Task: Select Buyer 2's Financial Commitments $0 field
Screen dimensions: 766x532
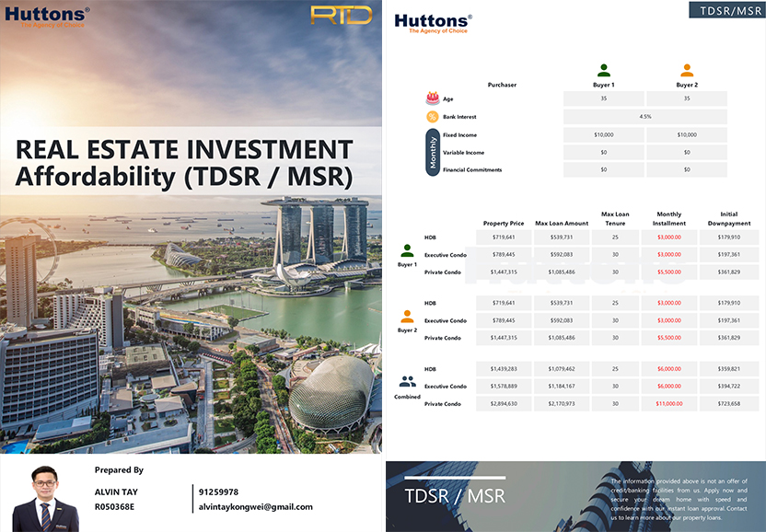Action: 687,169
